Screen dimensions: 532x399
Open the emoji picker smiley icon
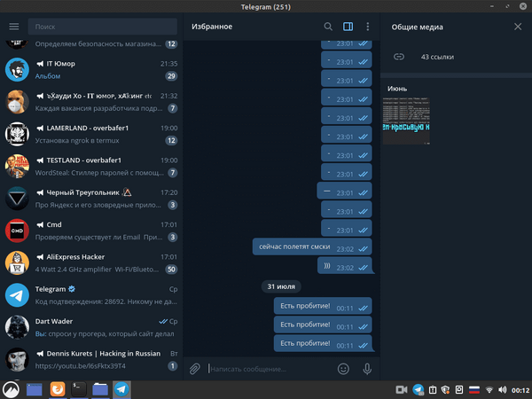coord(343,369)
